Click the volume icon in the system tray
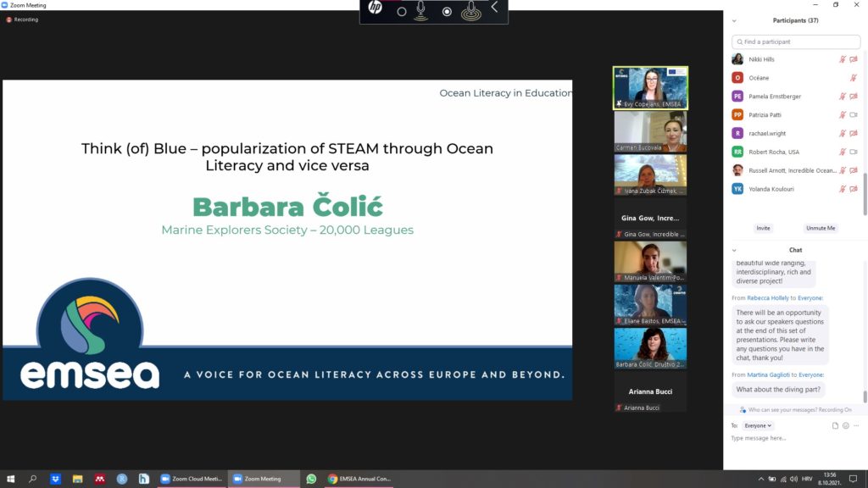The height and width of the screenshot is (488, 868). pos(793,480)
